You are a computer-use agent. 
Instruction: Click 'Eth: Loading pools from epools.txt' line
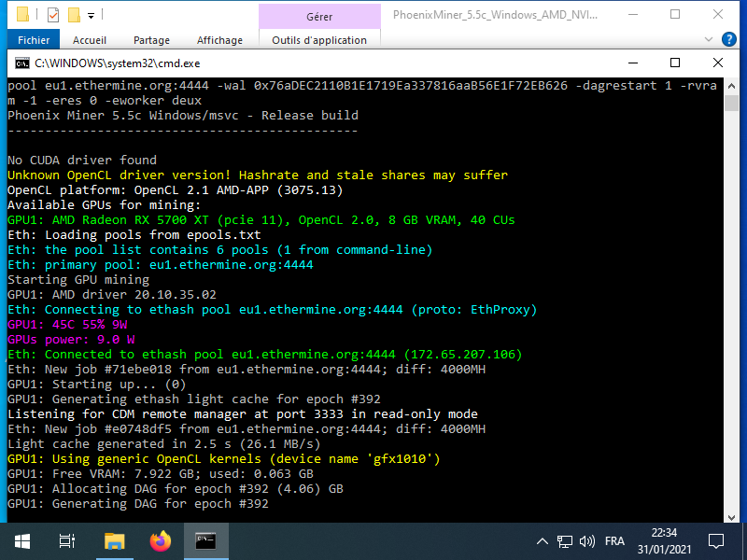(134, 235)
